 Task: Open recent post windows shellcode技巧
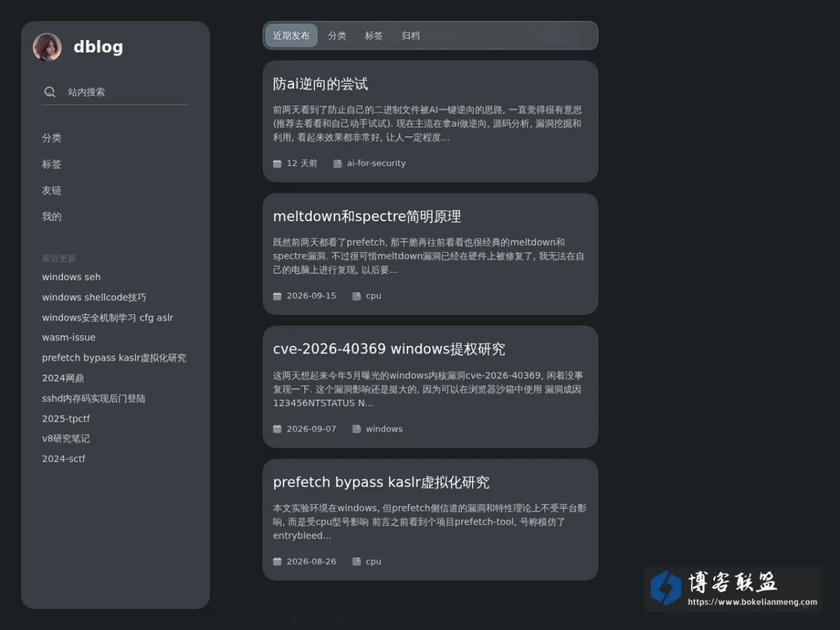94,297
